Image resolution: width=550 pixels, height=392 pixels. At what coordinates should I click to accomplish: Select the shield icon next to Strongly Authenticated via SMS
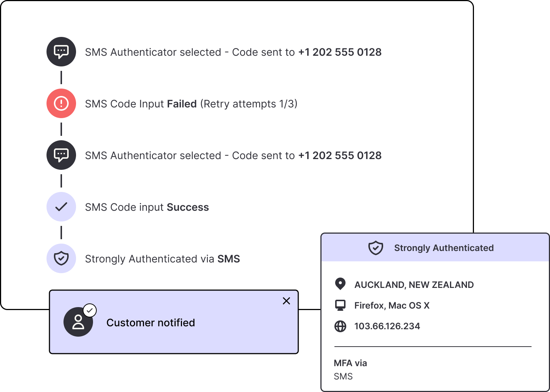pyautogui.click(x=61, y=258)
